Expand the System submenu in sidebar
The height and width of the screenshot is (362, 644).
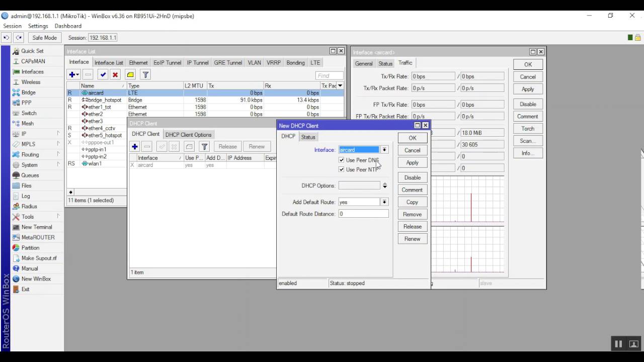(58, 165)
